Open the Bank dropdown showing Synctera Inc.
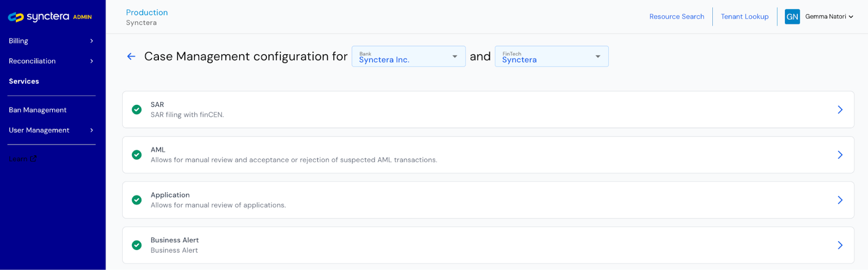This screenshot has height=270, width=868. [x=409, y=56]
